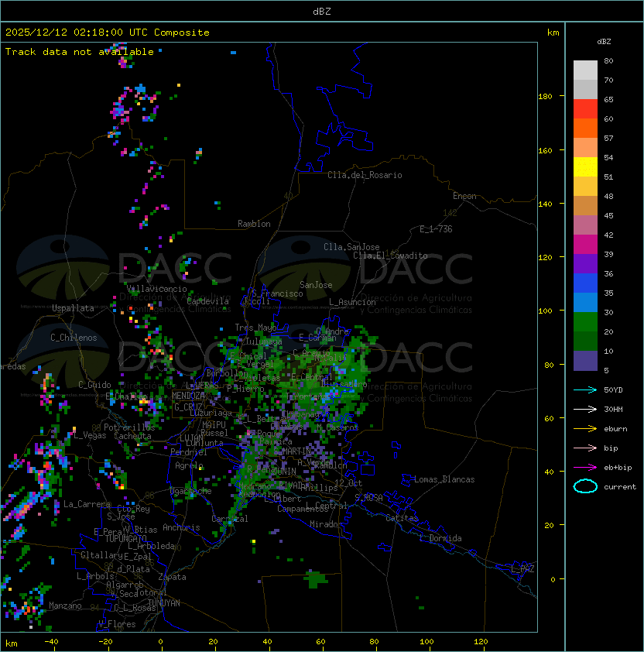Click the 'Manzano' map label

65,606
